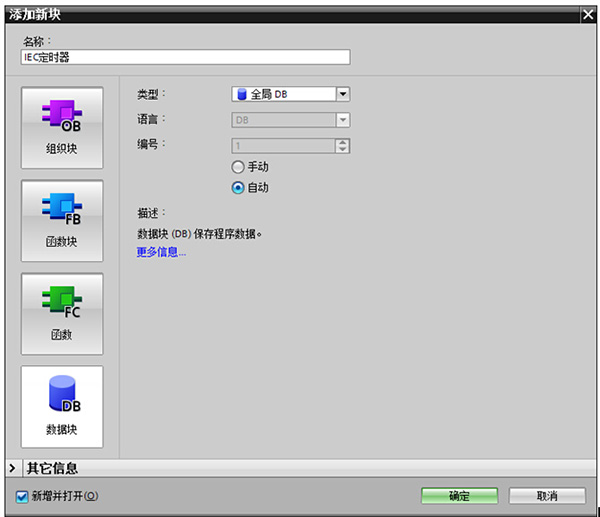600x517 pixels.
Task: Expand the 其它信息 section
Action: coord(13,467)
